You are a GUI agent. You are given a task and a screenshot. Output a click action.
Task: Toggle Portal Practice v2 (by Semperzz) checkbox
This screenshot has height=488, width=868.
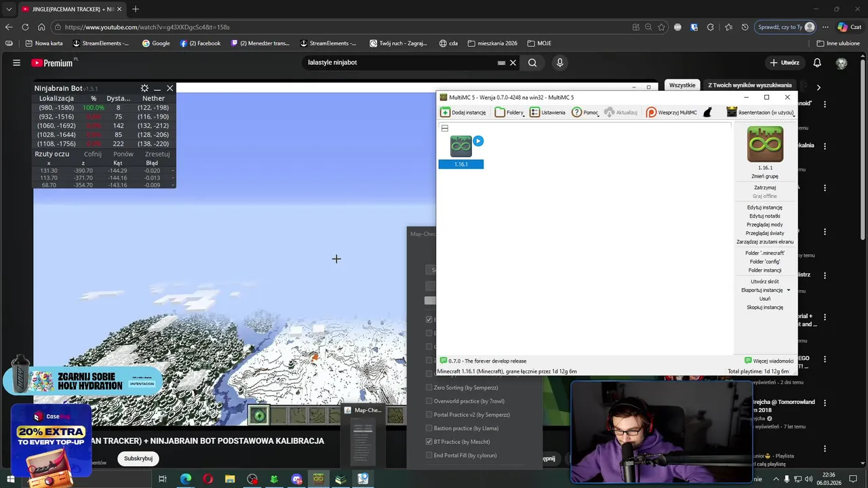(x=429, y=415)
